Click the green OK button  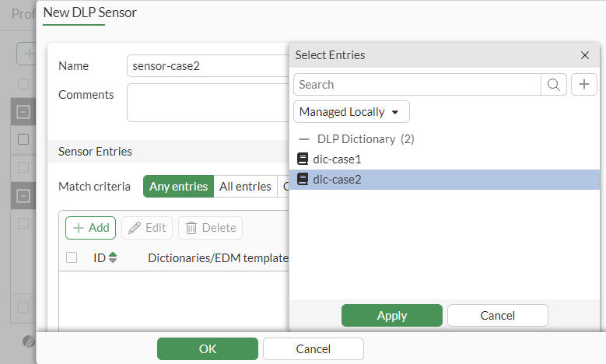coord(208,349)
